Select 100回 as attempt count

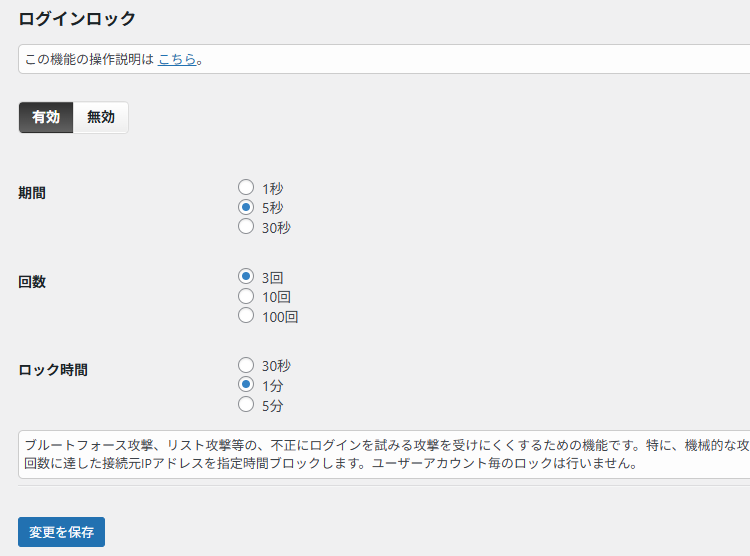click(x=246, y=317)
